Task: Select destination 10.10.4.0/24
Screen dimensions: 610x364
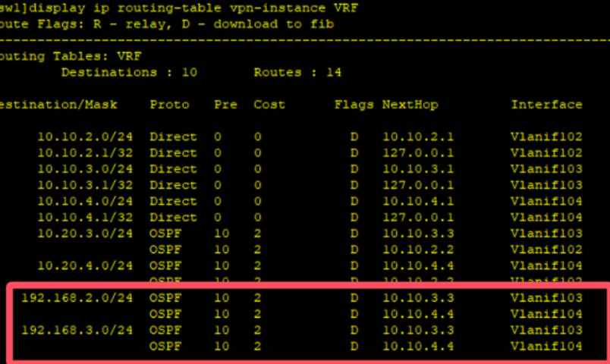Action: coord(85,202)
